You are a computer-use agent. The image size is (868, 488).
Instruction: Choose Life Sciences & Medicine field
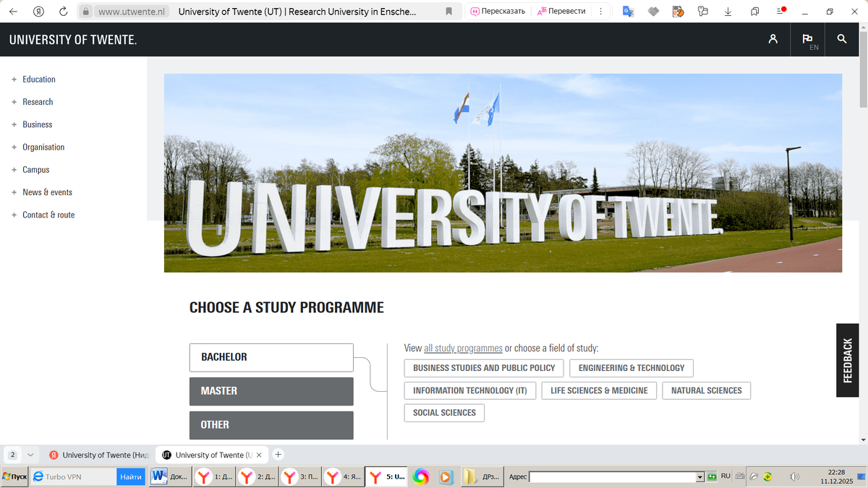600,390
